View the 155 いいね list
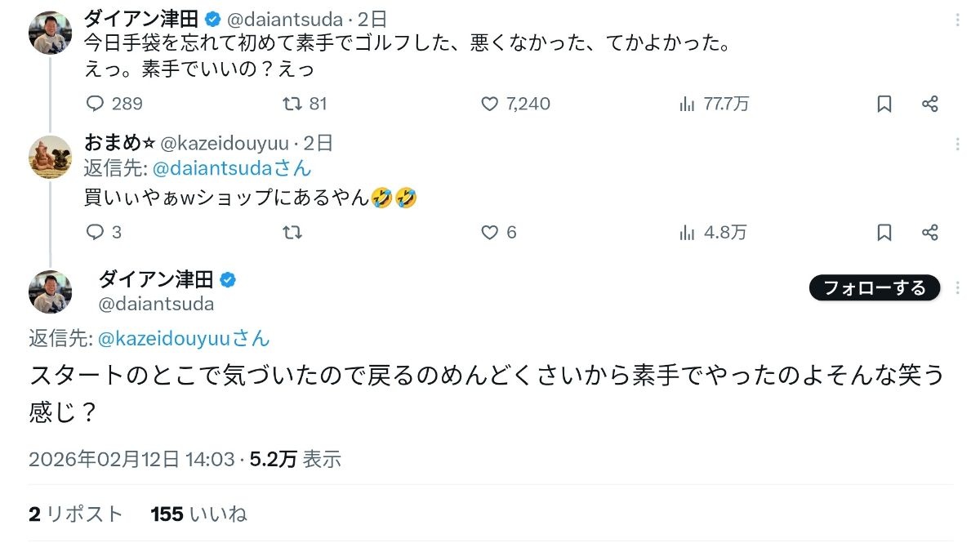This screenshot has width=980, height=543. click(198, 514)
